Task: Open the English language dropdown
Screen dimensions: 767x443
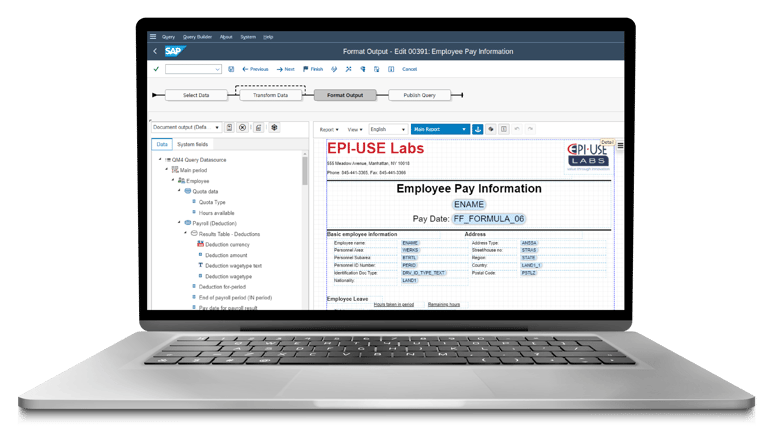Action: click(388, 129)
